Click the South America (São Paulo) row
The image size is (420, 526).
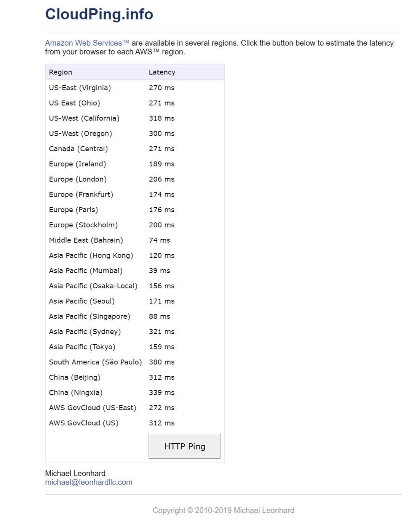[x=95, y=362]
